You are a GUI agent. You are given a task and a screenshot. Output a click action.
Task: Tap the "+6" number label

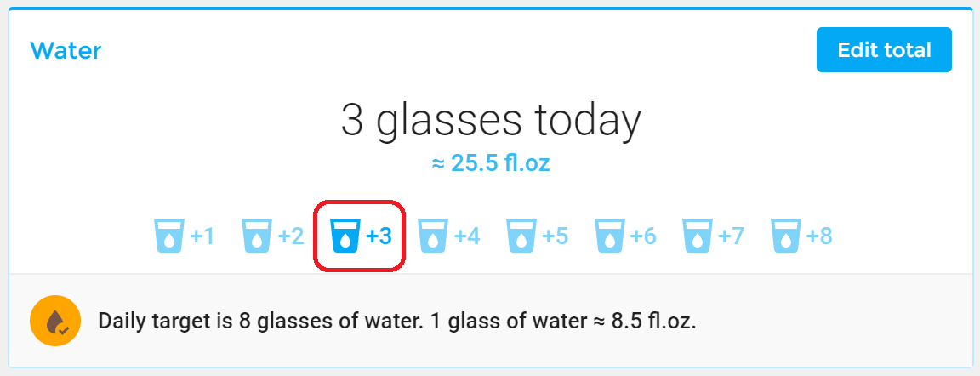[x=643, y=236]
